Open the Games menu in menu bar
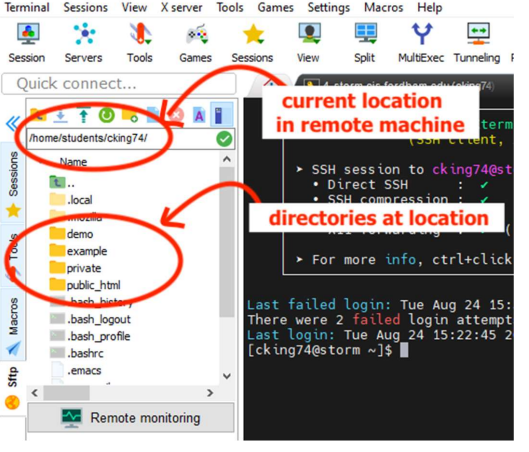The width and height of the screenshot is (529, 452). (276, 7)
